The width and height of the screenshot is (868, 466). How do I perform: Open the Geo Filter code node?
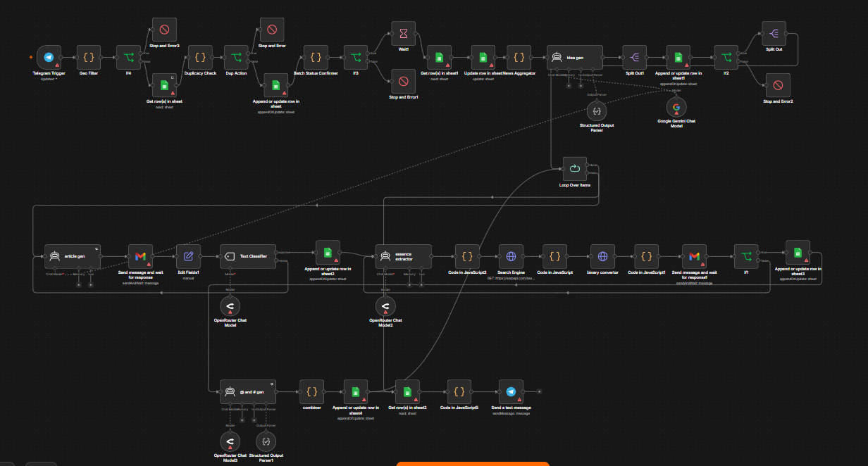pyautogui.click(x=88, y=58)
